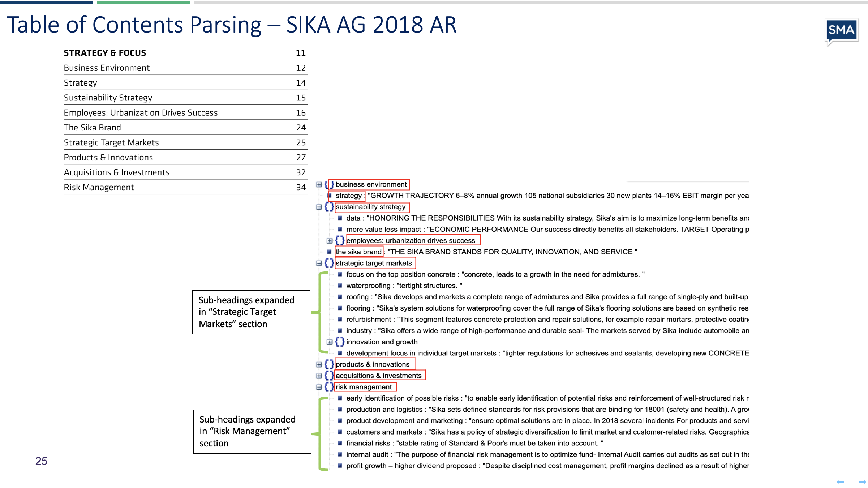Click Employees: Urbanization Drives Success contents entry

[x=141, y=113]
